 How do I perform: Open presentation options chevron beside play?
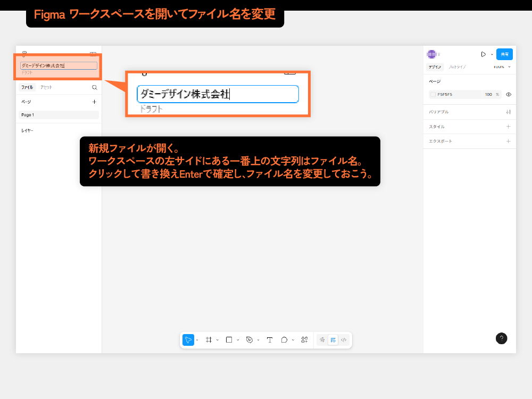(492, 54)
